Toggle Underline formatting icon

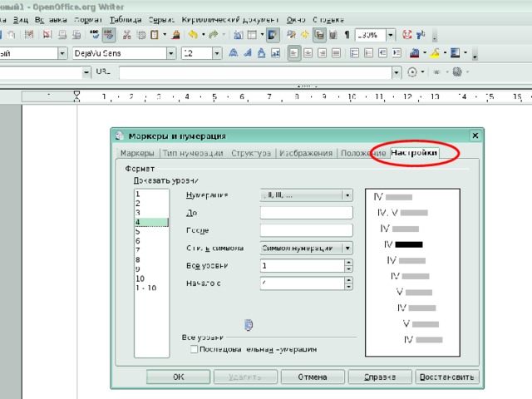(261, 53)
